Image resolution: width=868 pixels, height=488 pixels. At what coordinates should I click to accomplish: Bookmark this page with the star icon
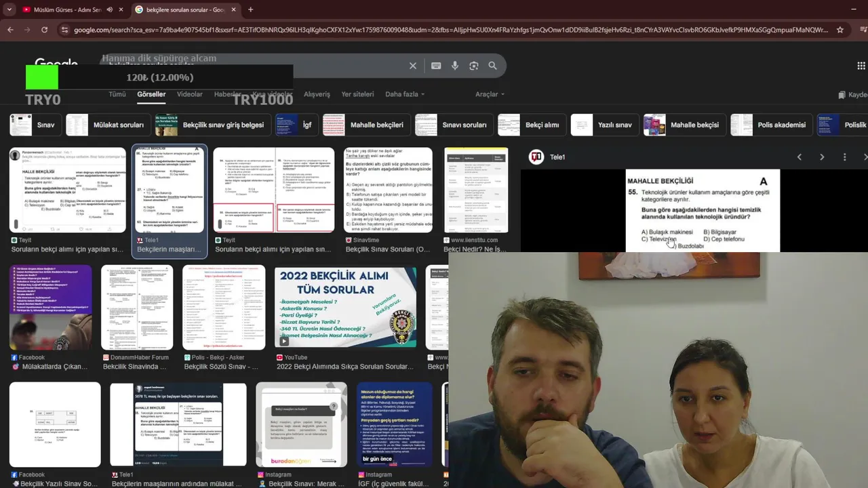[x=840, y=30]
